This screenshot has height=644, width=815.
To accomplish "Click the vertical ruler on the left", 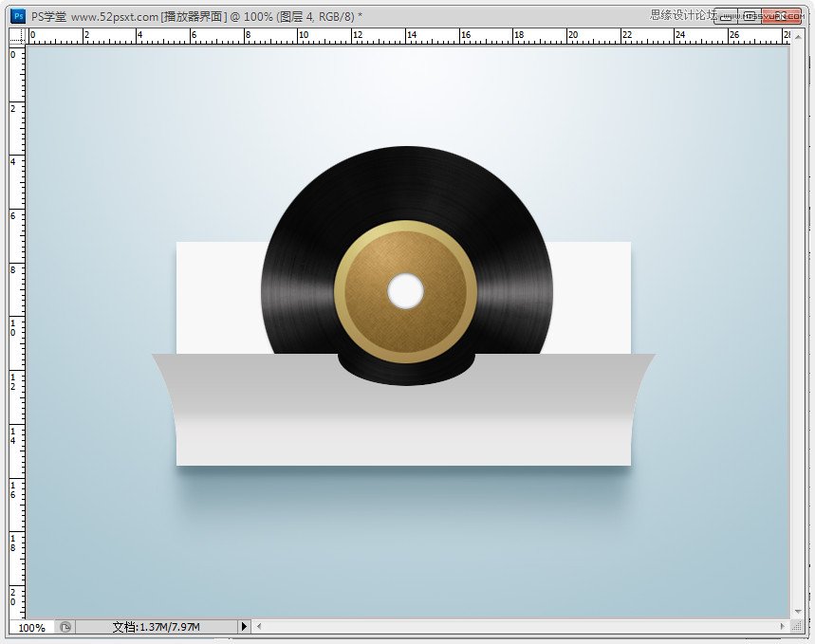I will 17,332.
